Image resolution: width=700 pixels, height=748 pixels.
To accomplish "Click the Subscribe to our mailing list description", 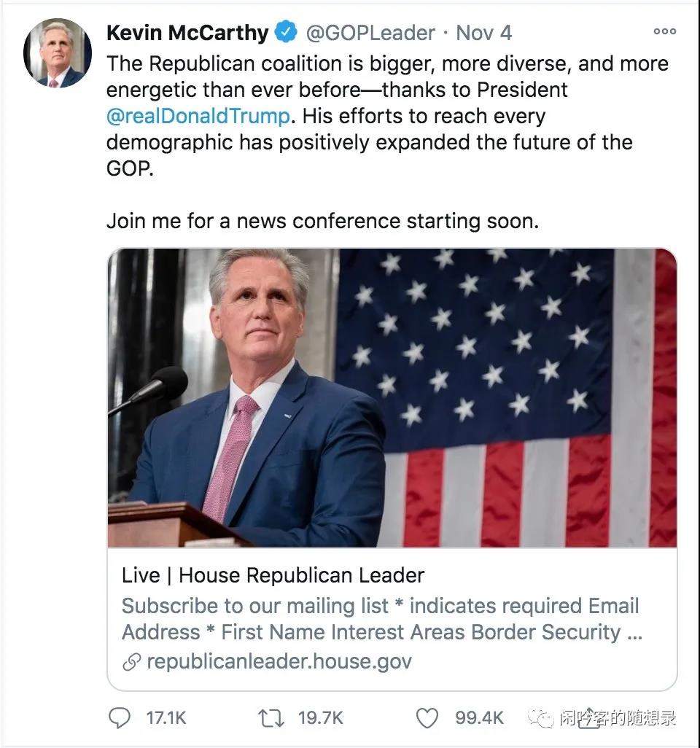I will 381,618.
